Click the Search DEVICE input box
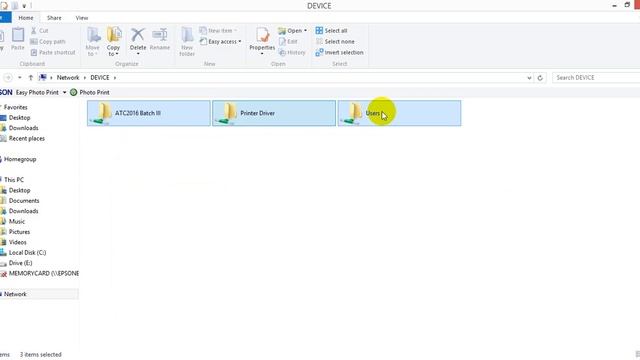This screenshot has height=360, width=640. (x=596, y=78)
